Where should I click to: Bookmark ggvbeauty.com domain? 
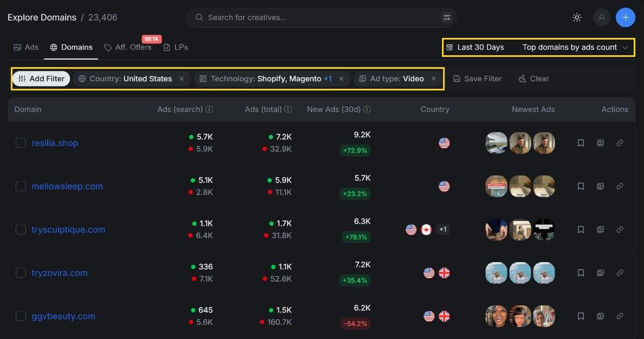tap(581, 316)
